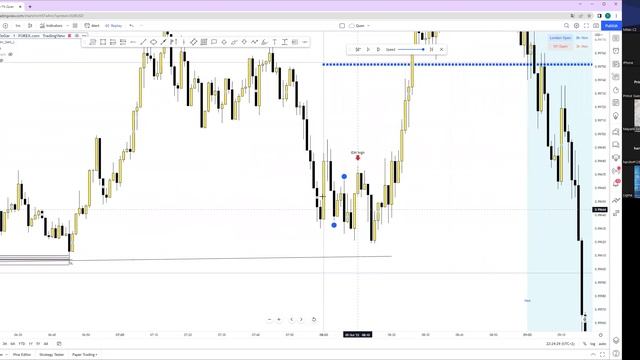Open the NY Open session label

pos(560,47)
